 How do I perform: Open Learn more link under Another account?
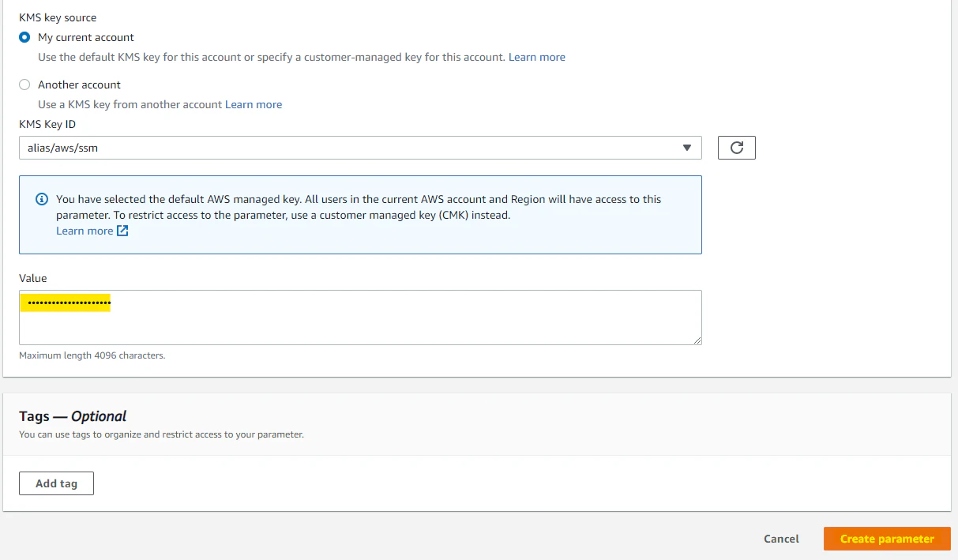tap(253, 104)
